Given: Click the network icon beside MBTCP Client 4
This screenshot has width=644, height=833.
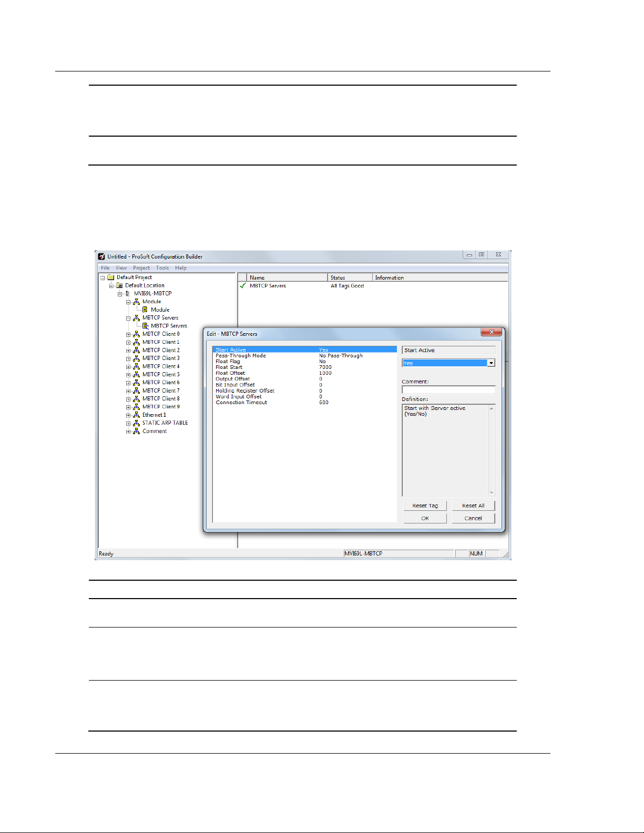Looking at the screenshot, I should click(x=137, y=366).
